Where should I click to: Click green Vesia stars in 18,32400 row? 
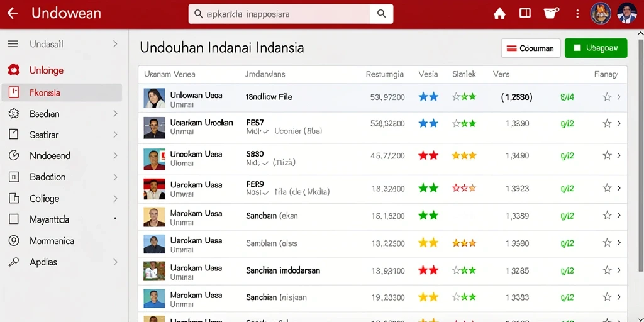(428, 188)
